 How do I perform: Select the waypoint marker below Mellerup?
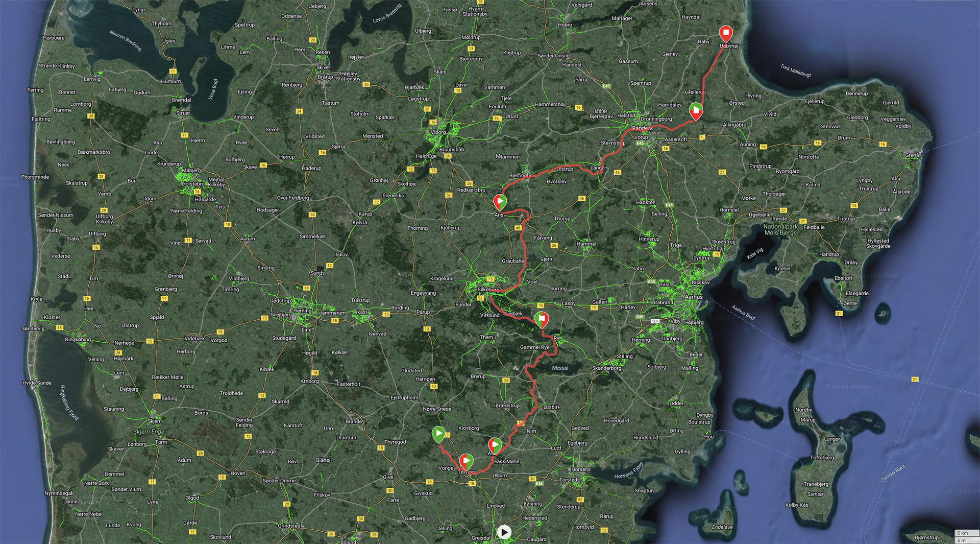(x=696, y=111)
